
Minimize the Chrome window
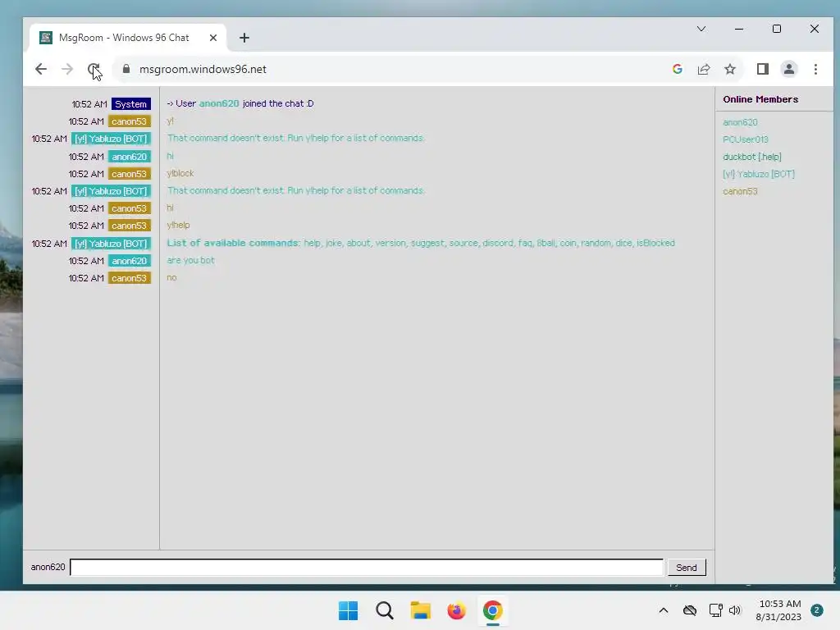(x=739, y=29)
